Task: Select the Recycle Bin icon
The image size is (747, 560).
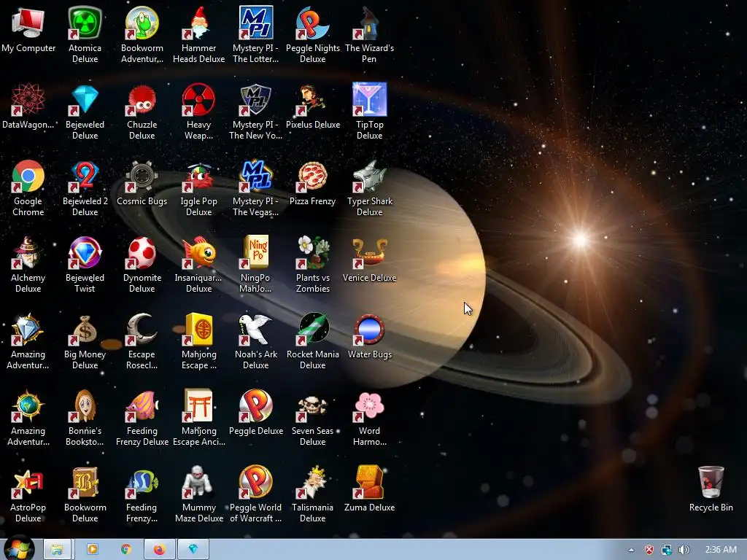Action: click(x=711, y=483)
